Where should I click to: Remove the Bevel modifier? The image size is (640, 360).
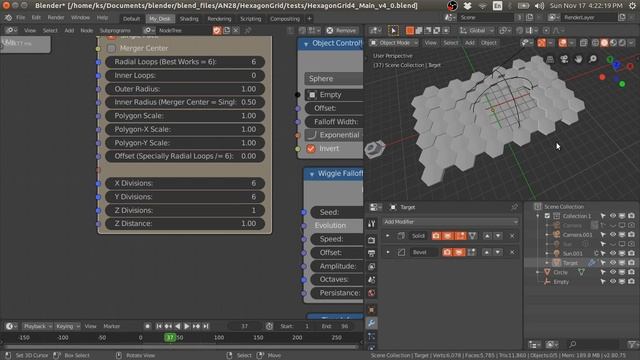512,252
